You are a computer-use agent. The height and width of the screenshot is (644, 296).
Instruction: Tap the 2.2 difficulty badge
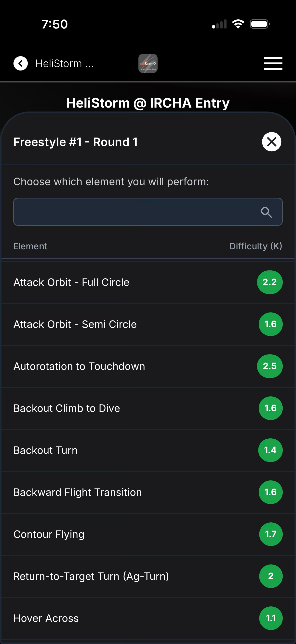tap(269, 282)
